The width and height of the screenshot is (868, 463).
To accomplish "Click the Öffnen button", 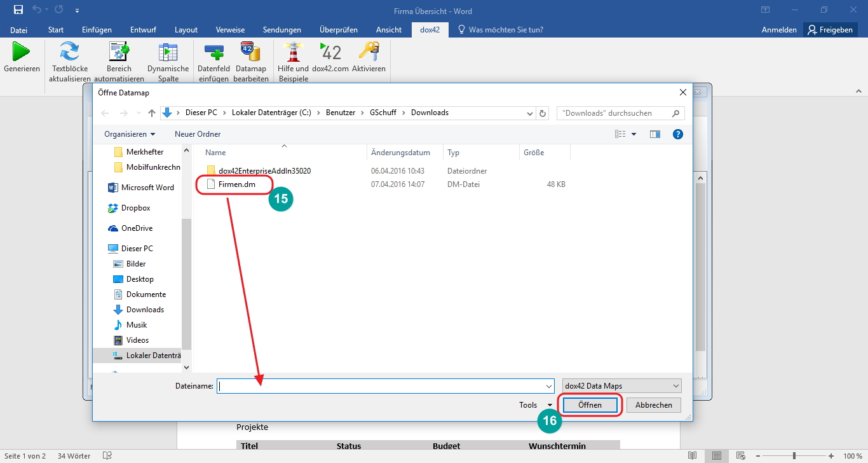I will click(590, 405).
